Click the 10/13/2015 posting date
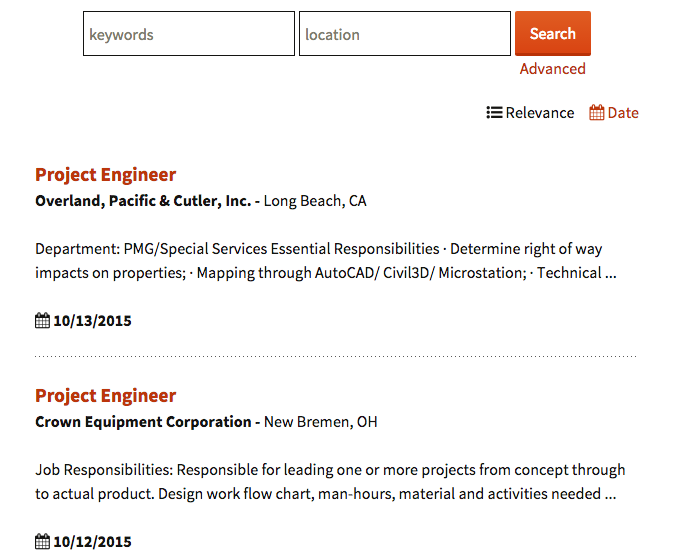The image size is (676, 557). coord(92,321)
